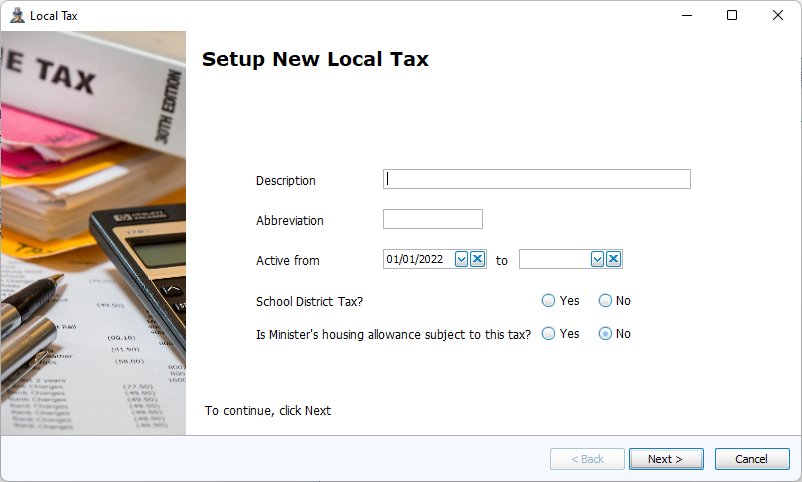This screenshot has width=802, height=482.
Task: Click into the Description text field
Action: point(536,179)
